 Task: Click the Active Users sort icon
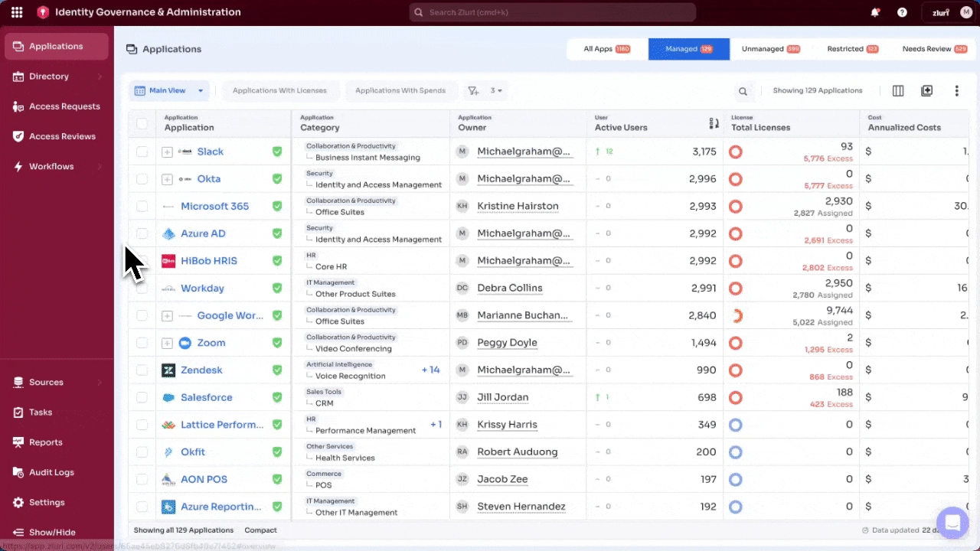[x=714, y=122]
